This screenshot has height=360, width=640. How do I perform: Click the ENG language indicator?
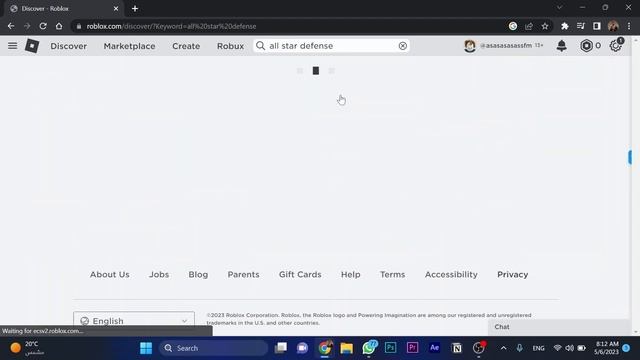coord(538,348)
